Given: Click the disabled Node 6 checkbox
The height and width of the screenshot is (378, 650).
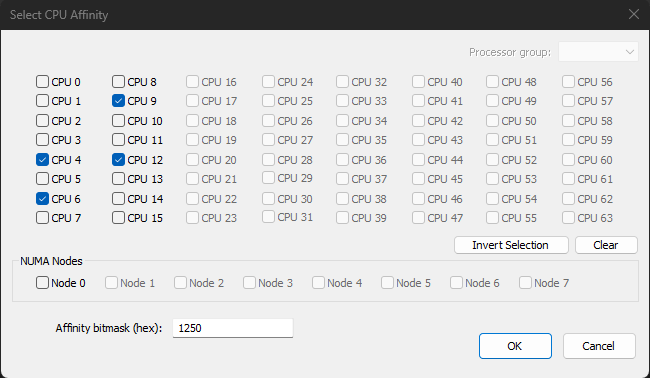Looking at the screenshot, I should click(456, 283).
